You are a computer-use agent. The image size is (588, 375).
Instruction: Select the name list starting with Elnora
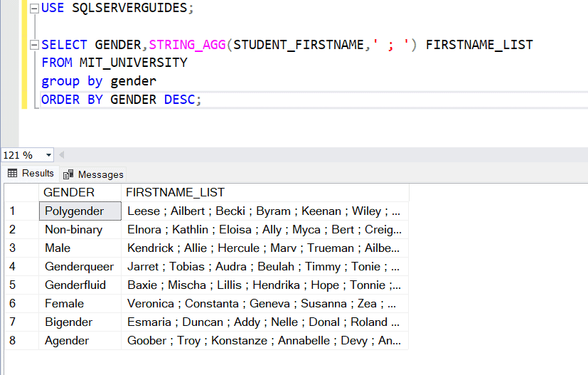click(264, 229)
